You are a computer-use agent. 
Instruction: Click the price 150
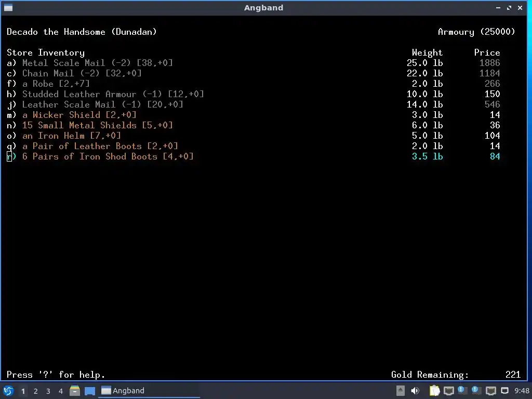[493, 94]
